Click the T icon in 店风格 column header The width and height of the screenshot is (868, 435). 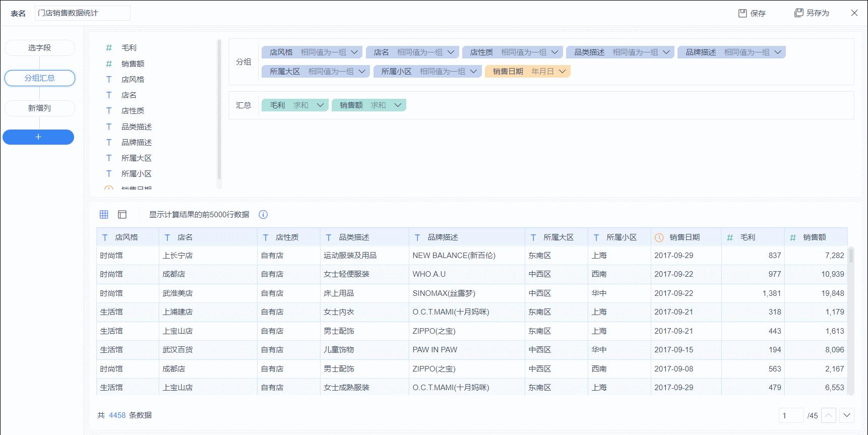(x=105, y=237)
